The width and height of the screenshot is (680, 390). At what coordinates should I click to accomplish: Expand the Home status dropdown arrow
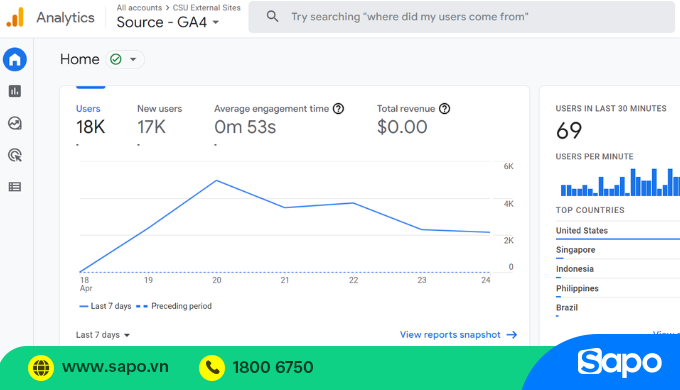133,59
